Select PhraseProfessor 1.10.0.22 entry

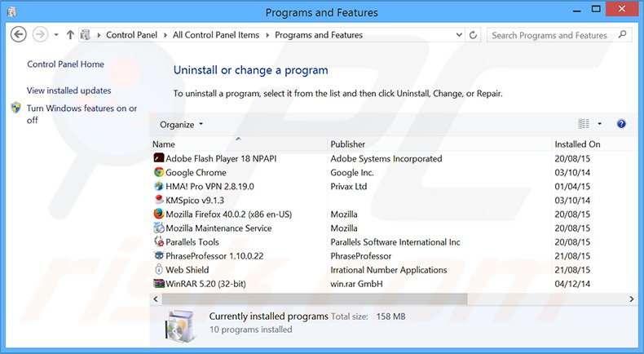(214, 256)
